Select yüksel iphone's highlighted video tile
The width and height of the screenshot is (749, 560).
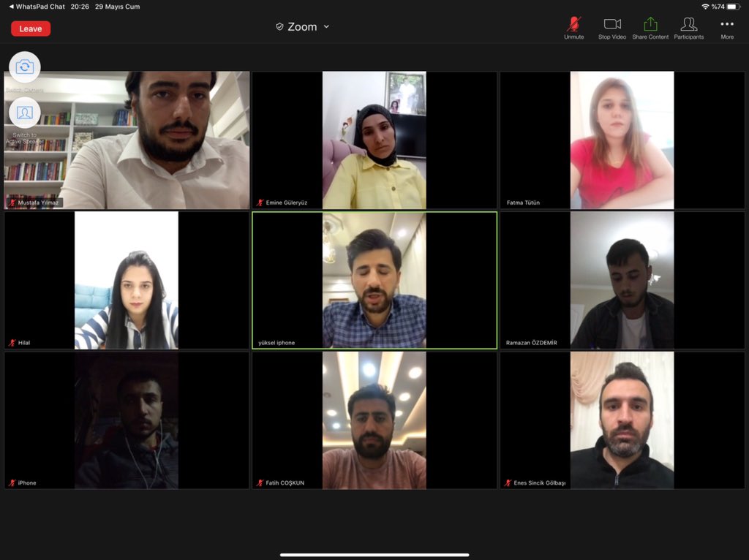click(374, 280)
